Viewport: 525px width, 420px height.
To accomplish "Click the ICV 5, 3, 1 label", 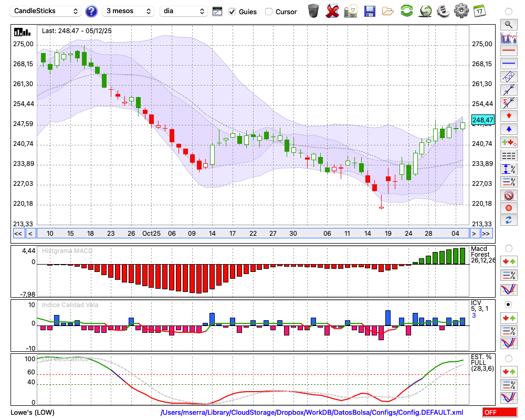I will (x=479, y=306).
